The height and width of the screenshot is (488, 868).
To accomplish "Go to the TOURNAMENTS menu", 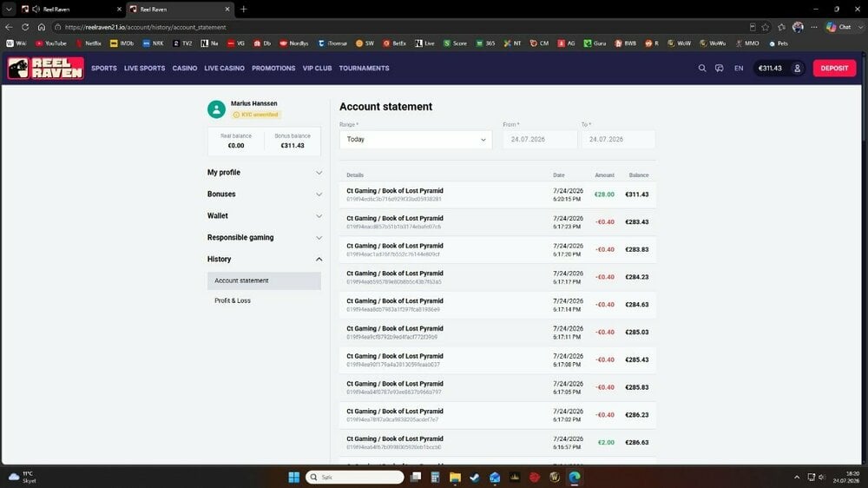I will point(364,68).
